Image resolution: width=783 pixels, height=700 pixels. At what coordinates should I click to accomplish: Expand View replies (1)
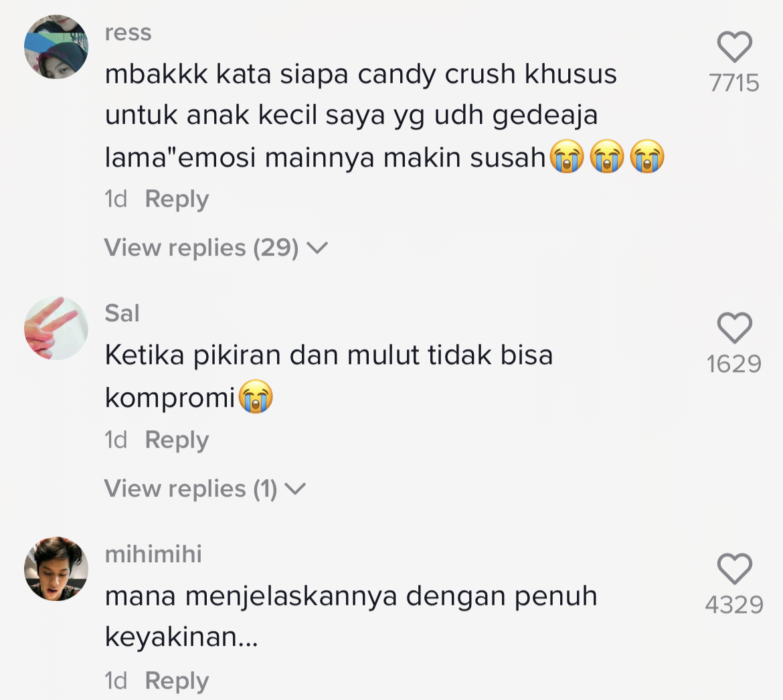(x=205, y=489)
